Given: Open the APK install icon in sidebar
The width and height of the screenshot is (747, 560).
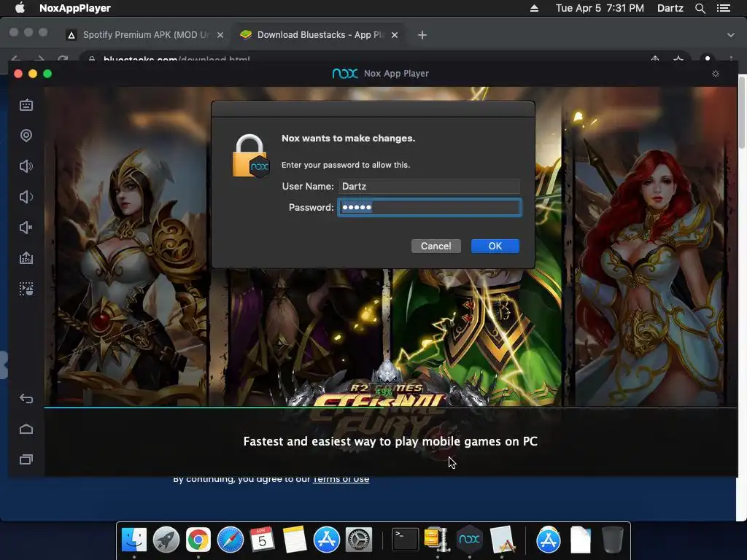Looking at the screenshot, I should click(26, 257).
